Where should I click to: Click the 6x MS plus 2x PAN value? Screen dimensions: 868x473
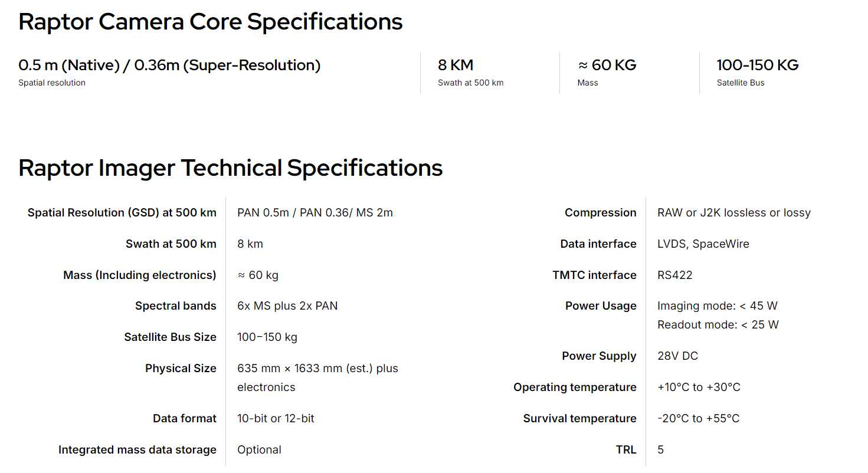pyautogui.click(x=287, y=306)
